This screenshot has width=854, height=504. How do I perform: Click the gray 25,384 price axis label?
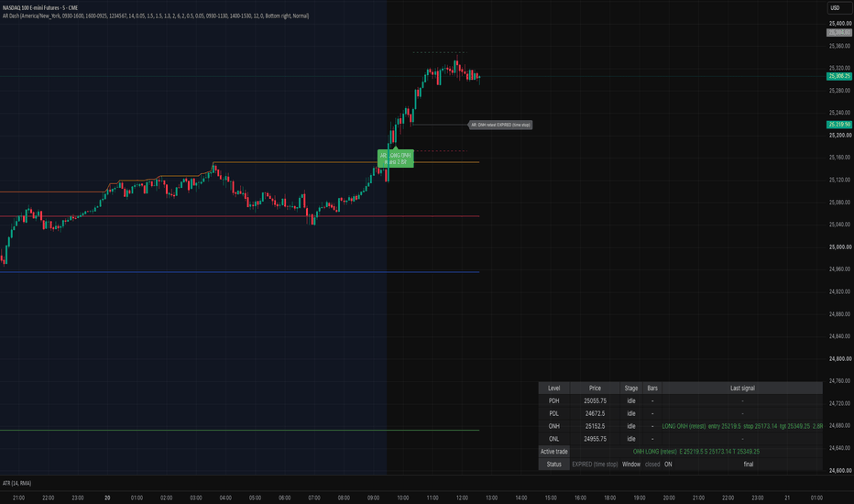(839, 33)
